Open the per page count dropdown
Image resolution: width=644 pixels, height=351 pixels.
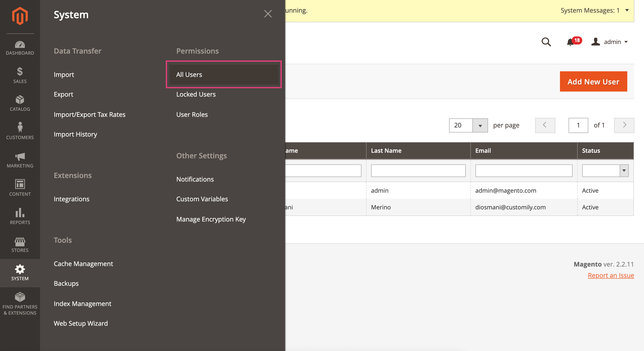(480, 125)
